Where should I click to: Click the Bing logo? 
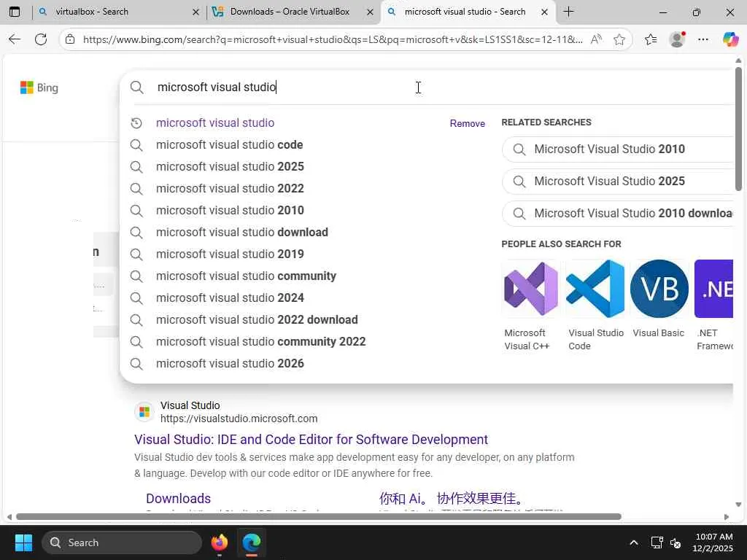tap(39, 87)
